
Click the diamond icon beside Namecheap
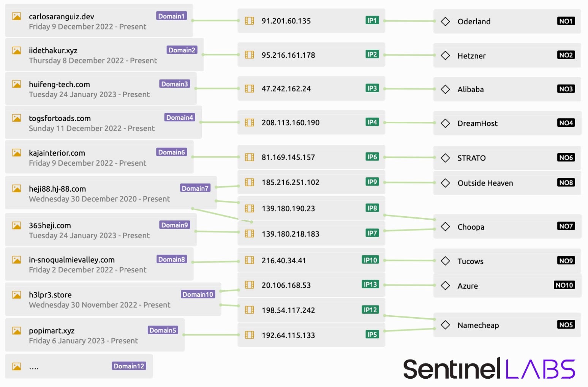[445, 325]
